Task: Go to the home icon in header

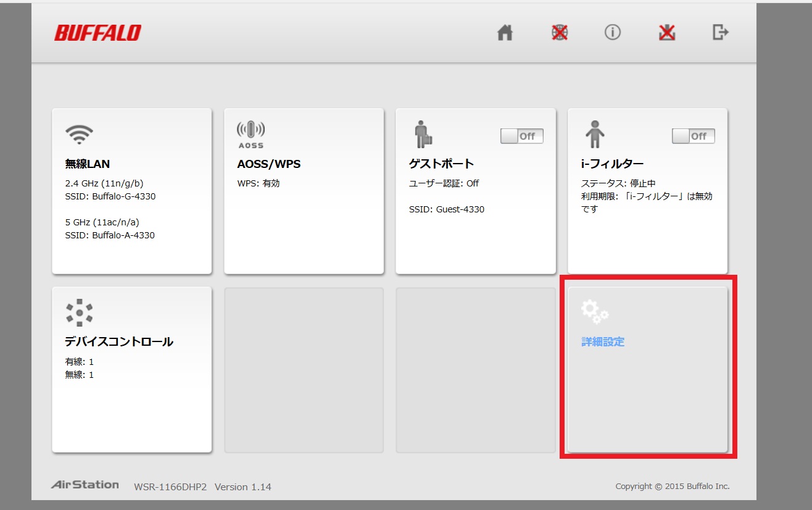Action: [505, 33]
